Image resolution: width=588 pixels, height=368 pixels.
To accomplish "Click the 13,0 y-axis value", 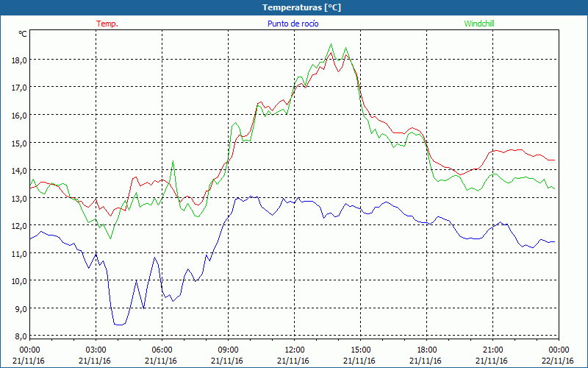I will (20, 198).
